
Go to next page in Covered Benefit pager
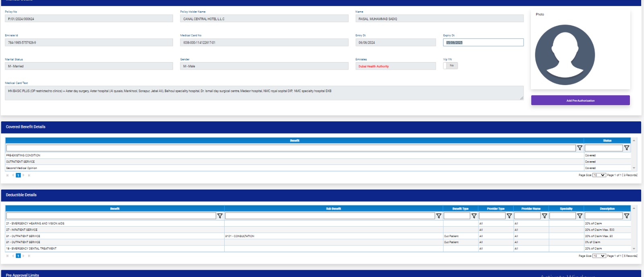point(23,175)
